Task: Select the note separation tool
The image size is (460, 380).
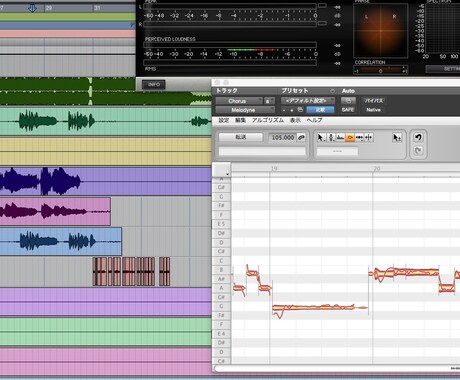Action: [x=369, y=137]
